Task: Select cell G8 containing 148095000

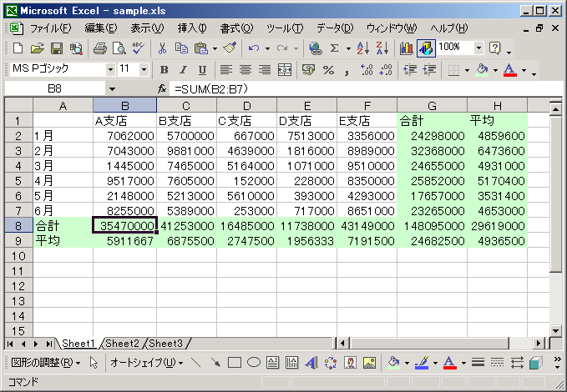Action: [x=432, y=226]
